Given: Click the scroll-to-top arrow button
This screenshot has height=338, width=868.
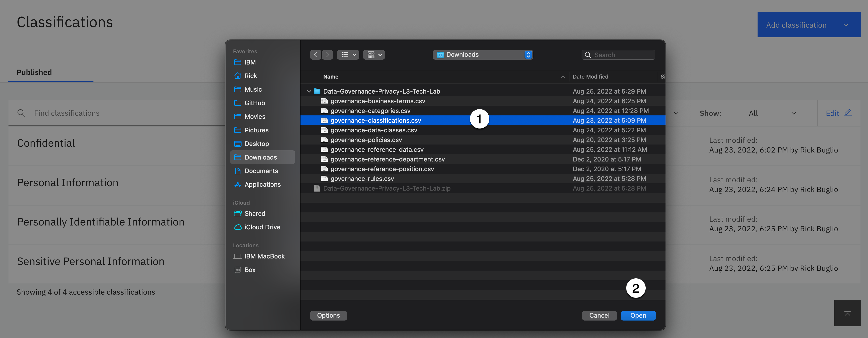Looking at the screenshot, I should 847,314.
